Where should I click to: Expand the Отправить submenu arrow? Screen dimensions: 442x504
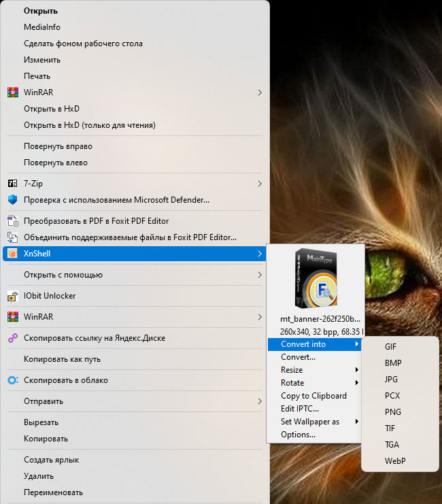tap(260, 401)
